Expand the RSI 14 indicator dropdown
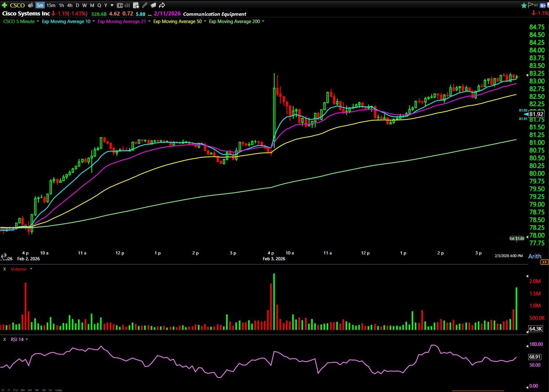Screen dimensions: 549x392 coord(27,339)
